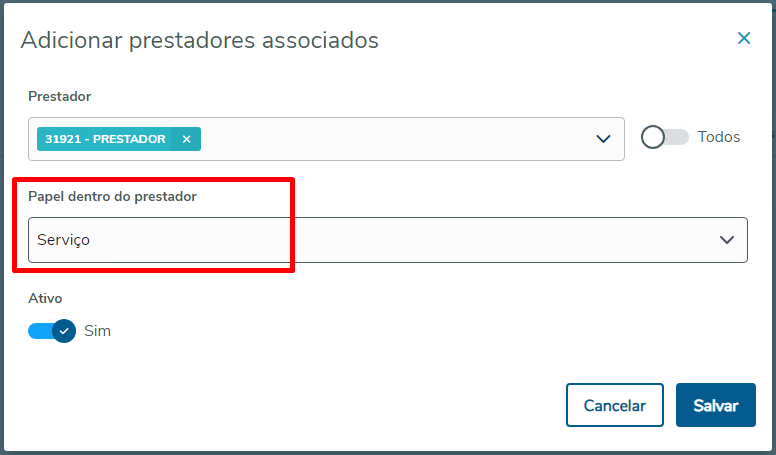Image resolution: width=776 pixels, height=455 pixels.
Task: Select the Serviço value in role field
Action: [x=64, y=240]
